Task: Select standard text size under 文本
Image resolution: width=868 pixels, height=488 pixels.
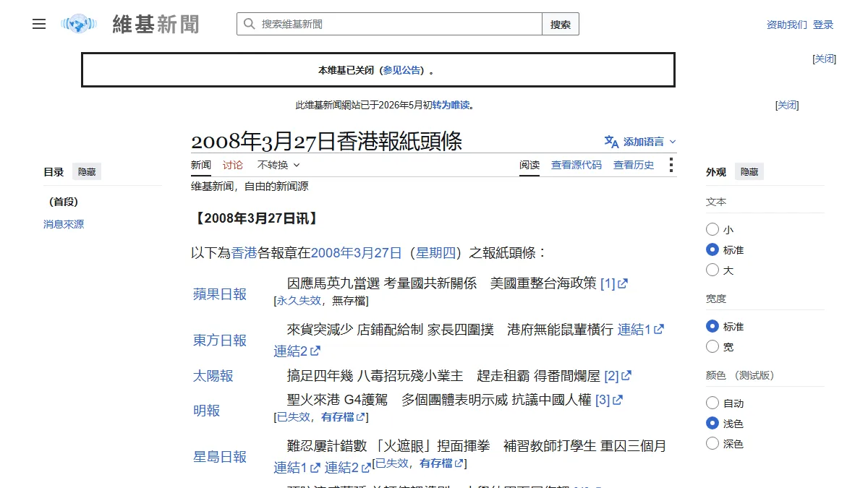Action: click(x=712, y=249)
